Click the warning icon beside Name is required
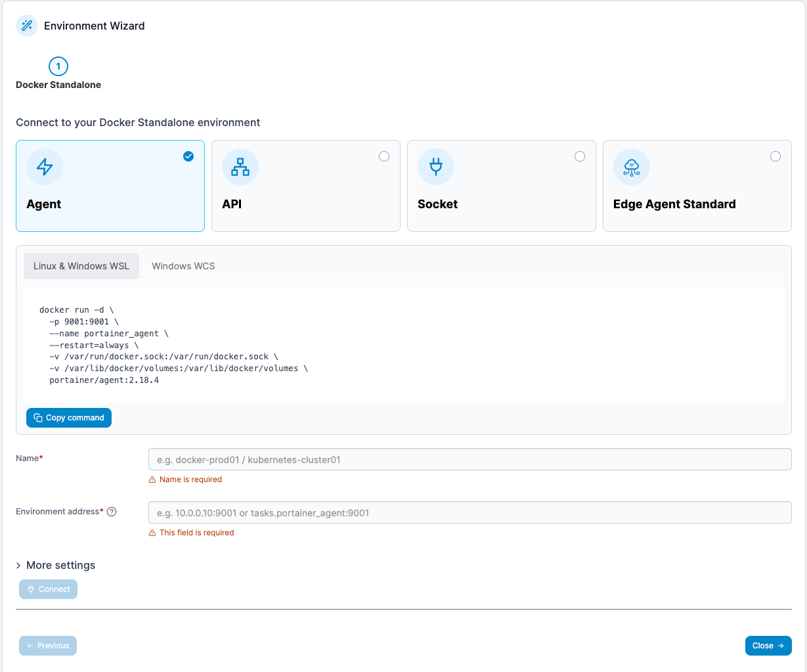The height and width of the screenshot is (672, 807). (x=152, y=480)
